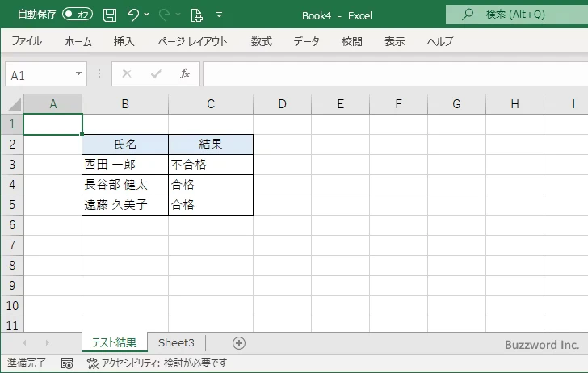Screen dimensions: 588x373
Task: Open Customize Quick Access Toolbar dropdown
Action: (220, 15)
